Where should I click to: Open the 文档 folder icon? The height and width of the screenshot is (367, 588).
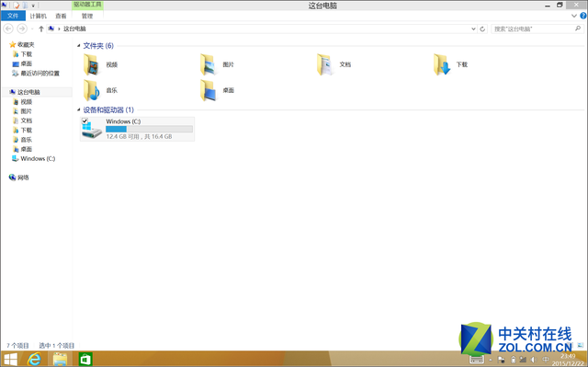click(x=324, y=65)
